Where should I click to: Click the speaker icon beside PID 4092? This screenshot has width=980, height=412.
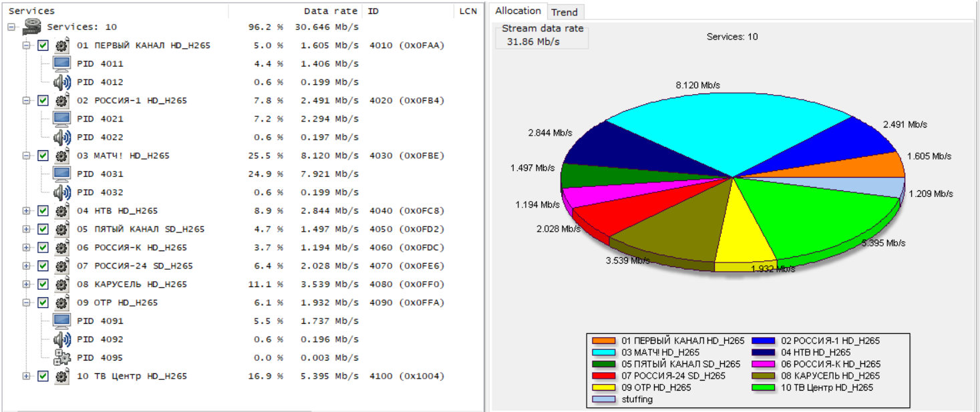[x=61, y=339]
